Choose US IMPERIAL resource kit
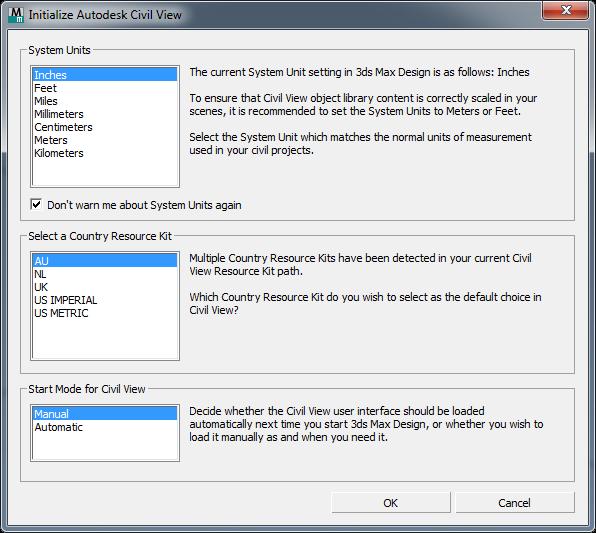Image resolution: width=596 pixels, height=533 pixels. (x=105, y=300)
